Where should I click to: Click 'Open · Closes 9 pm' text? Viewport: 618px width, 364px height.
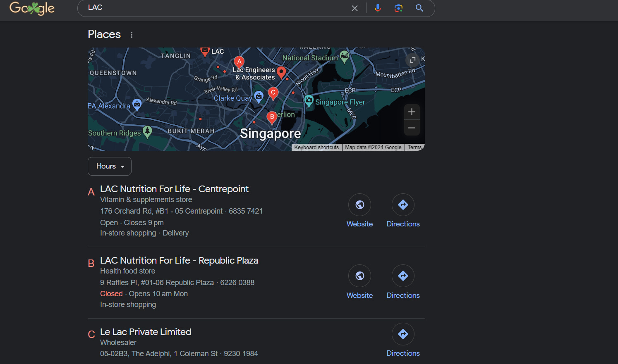pos(132,223)
